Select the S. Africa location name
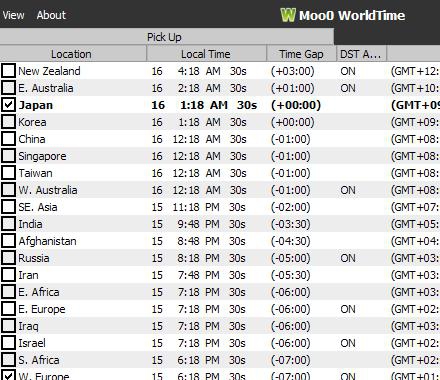440x380 pixels. pos(39,360)
